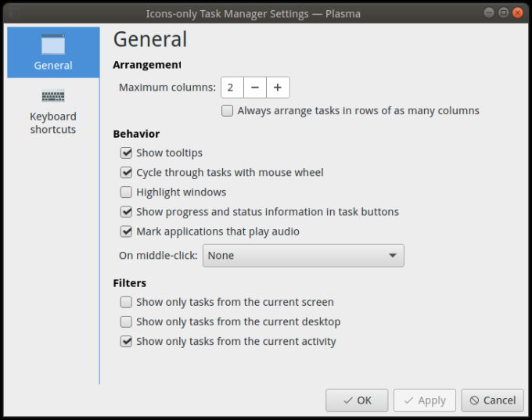This screenshot has height=420, width=532.
Task: Open the On middle-click dropdown
Action: point(303,256)
